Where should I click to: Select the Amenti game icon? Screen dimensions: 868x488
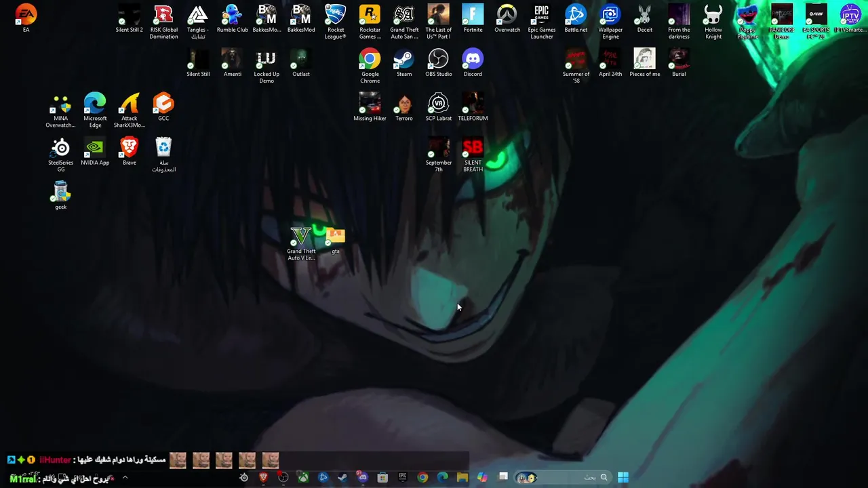tap(232, 62)
